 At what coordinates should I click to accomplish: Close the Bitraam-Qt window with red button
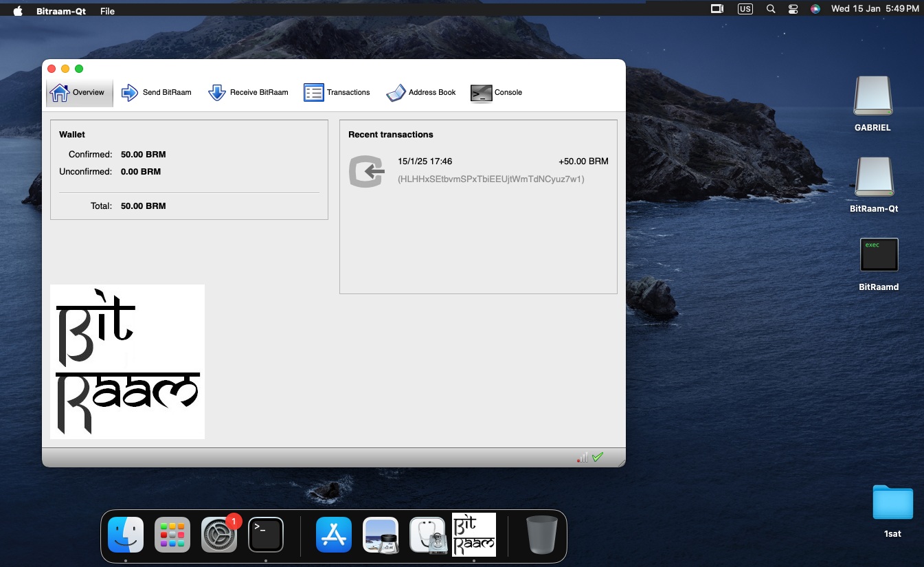[52, 69]
